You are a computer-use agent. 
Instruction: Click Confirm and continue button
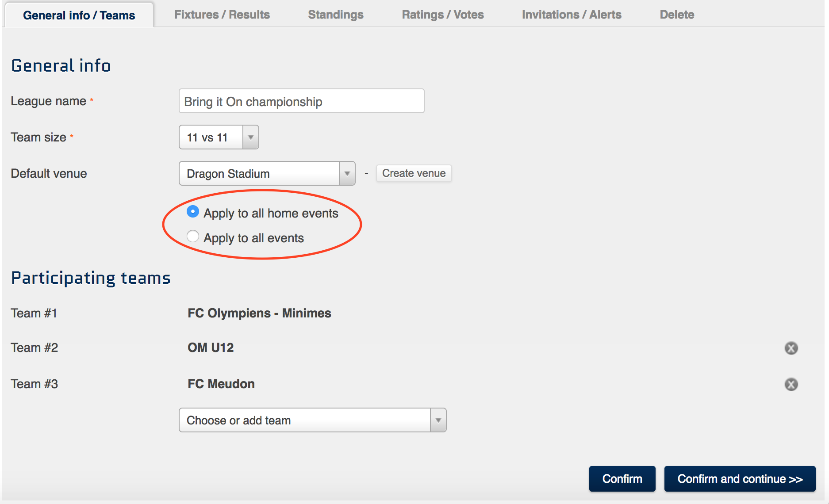click(x=740, y=479)
